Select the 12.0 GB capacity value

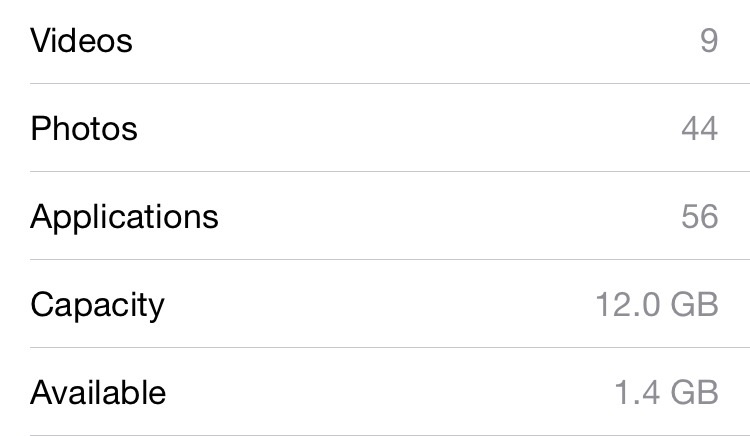point(657,305)
